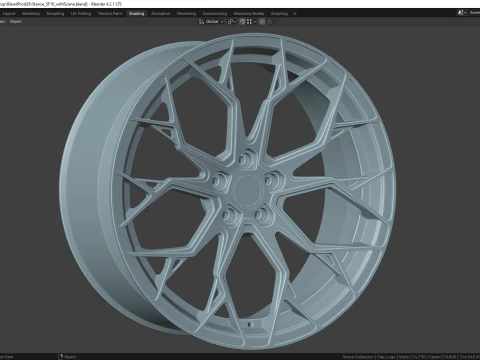The width and height of the screenshot is (480, 360).
Task: Switch to the Rendering workspace tab
Action: tap(186, 14)
